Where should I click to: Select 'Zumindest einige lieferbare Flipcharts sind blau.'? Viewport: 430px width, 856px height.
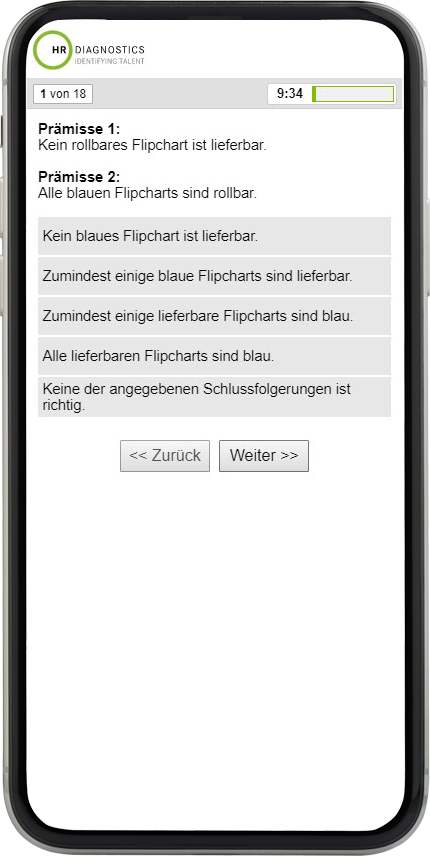click(214, 316)
